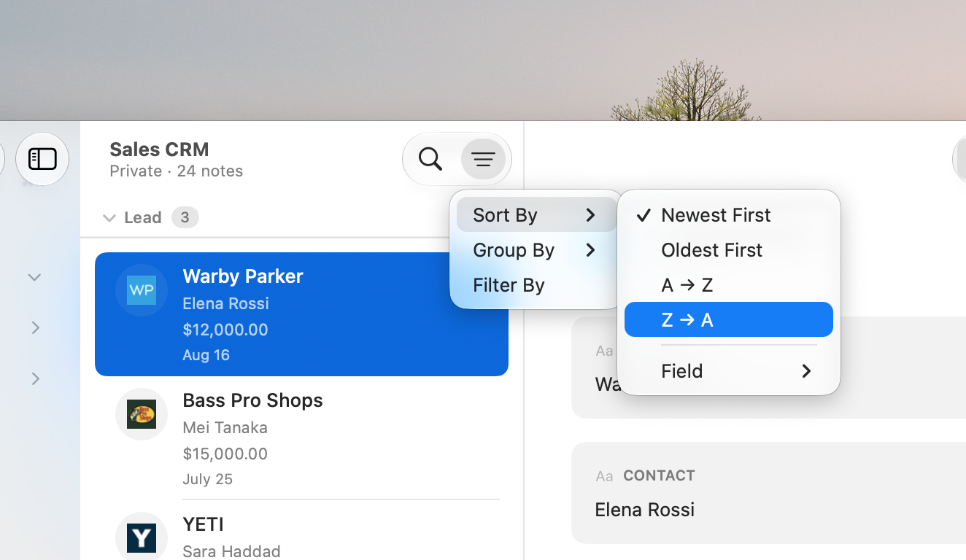Collapse the top sidebar down-chevron
This screenshot has width=966, height=560.
point(34,277)
